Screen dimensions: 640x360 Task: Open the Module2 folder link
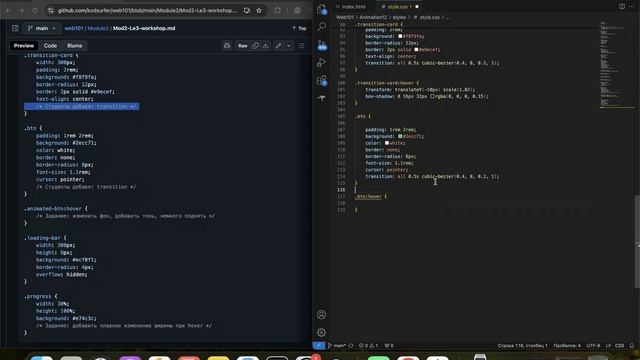(98, 28)
